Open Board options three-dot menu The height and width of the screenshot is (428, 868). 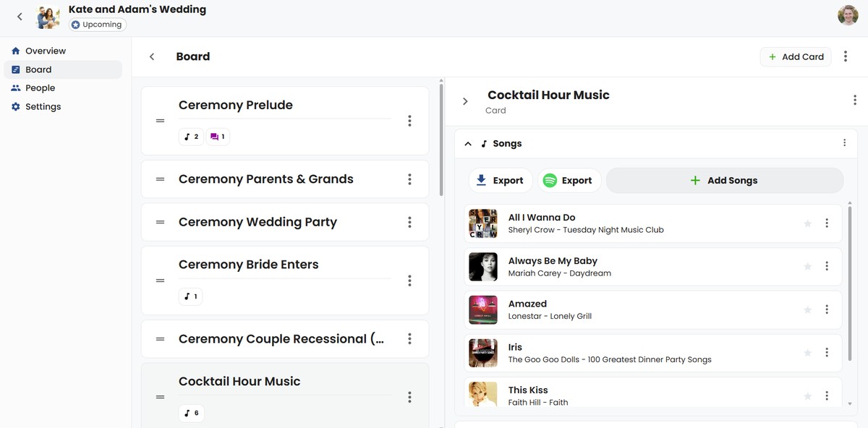pyautogui.click(x=846, y=56)
